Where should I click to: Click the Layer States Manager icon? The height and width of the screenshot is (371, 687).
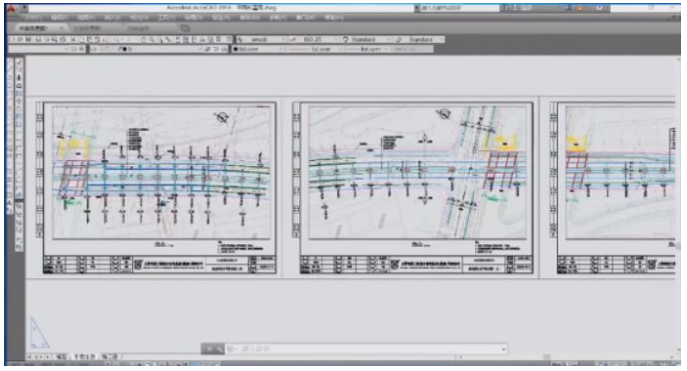[x=224, y=49]
